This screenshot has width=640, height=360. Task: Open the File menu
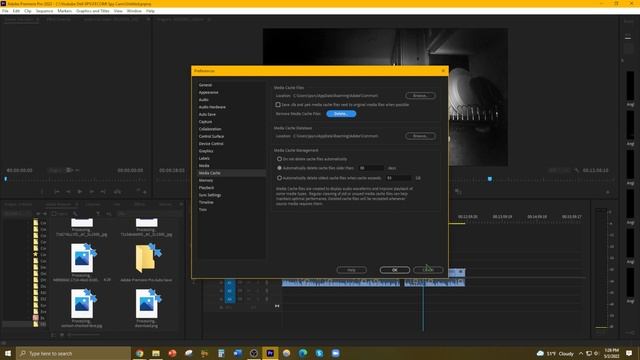point(5,11)
